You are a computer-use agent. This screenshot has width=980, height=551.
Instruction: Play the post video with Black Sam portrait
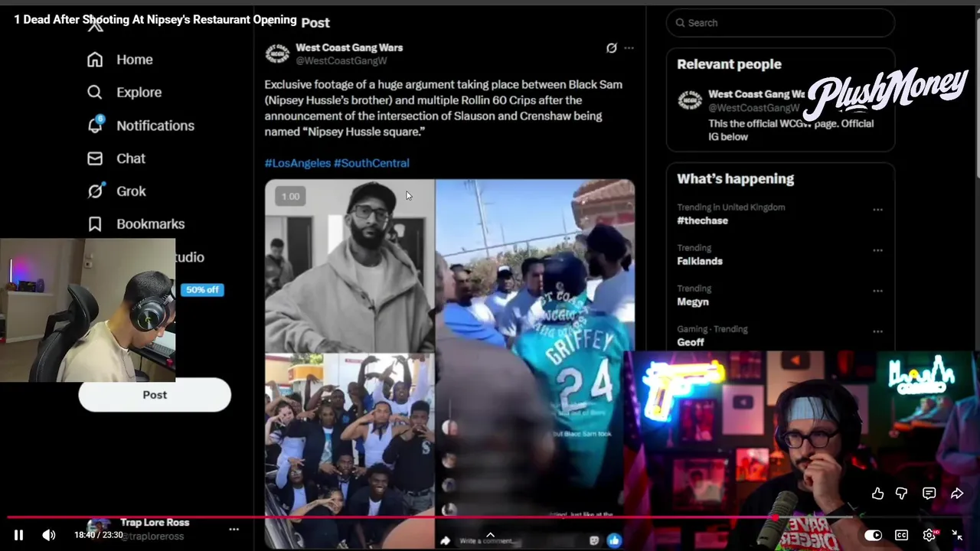pos(350,266)
